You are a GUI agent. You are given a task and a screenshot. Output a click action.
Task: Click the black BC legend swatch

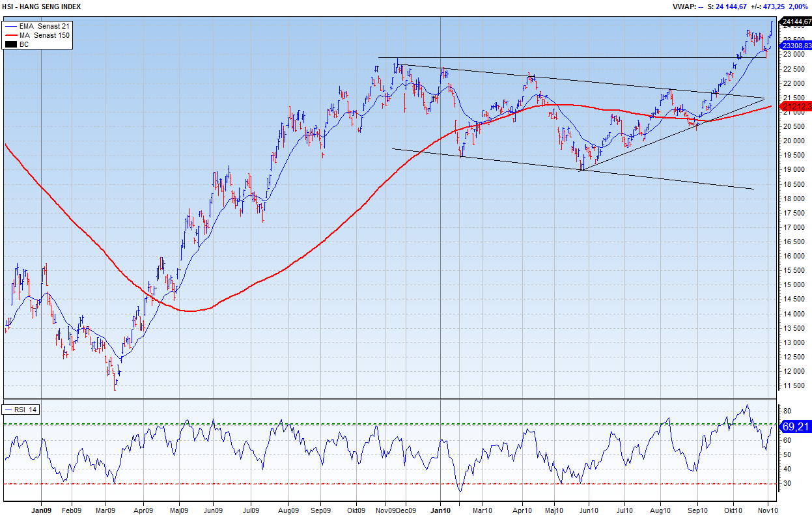click(x=11, y=44)
